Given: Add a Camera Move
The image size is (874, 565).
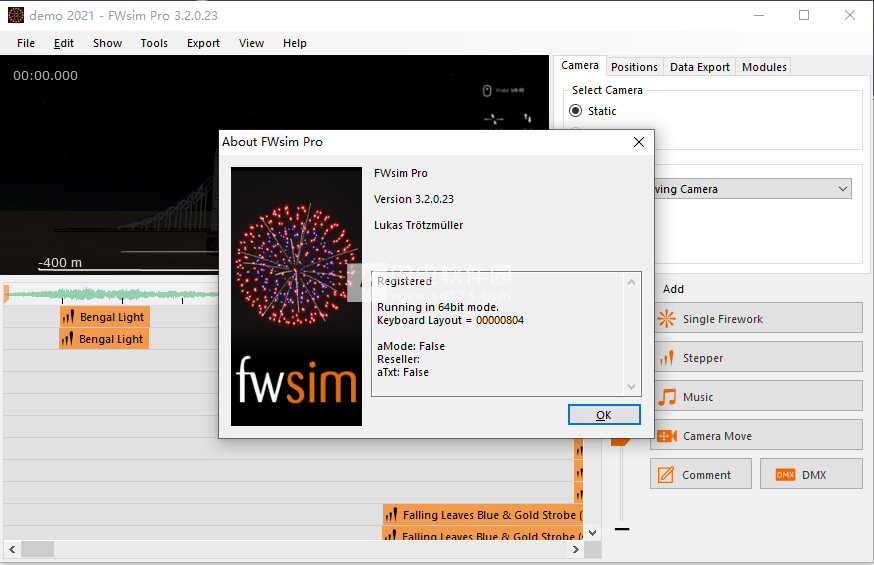Looking at the screenshot, I should [756, 436].
